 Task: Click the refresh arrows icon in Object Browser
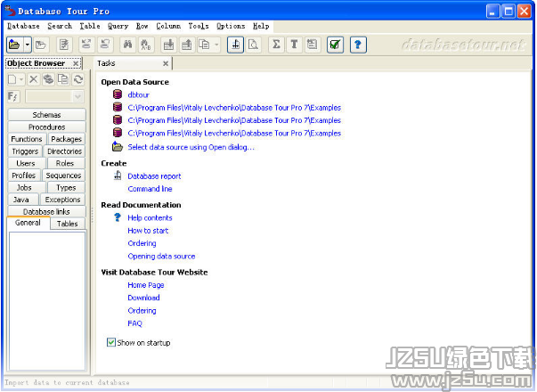tap(78, 79)
